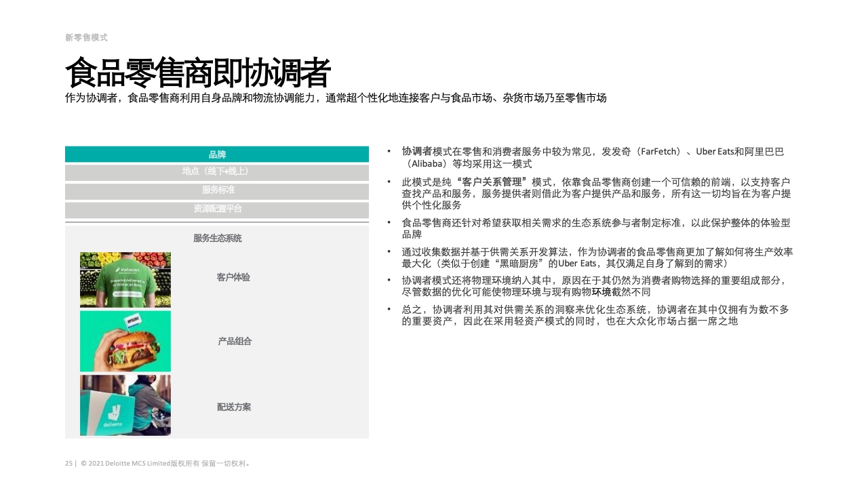Screen dimensions: 868x488
Task: Click the 配送方案 label
Action: (234, 407)
